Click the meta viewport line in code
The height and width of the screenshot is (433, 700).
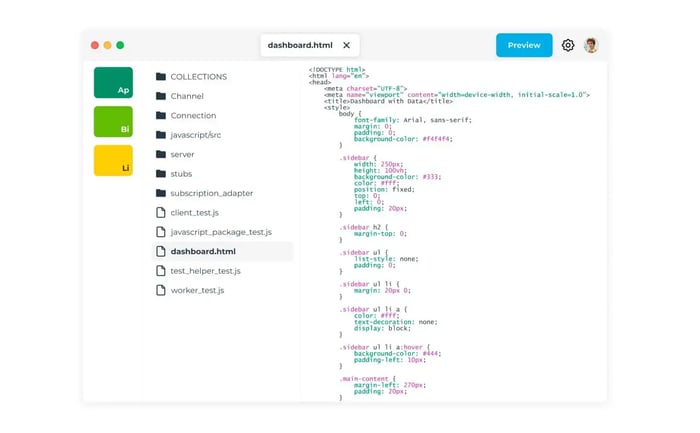[457, 95]
